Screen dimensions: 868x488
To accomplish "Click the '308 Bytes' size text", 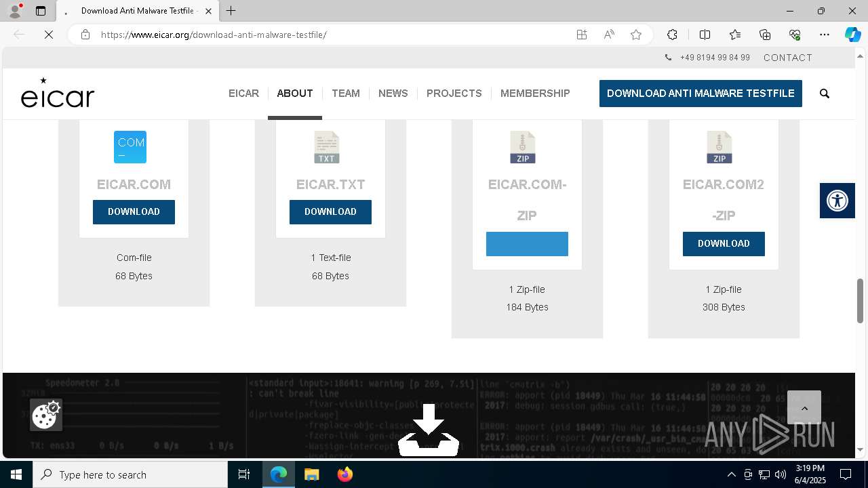I will (724, 307).
